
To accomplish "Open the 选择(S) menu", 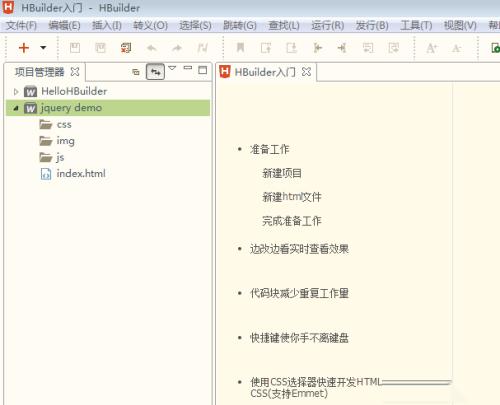I will (x=195, y=25).
